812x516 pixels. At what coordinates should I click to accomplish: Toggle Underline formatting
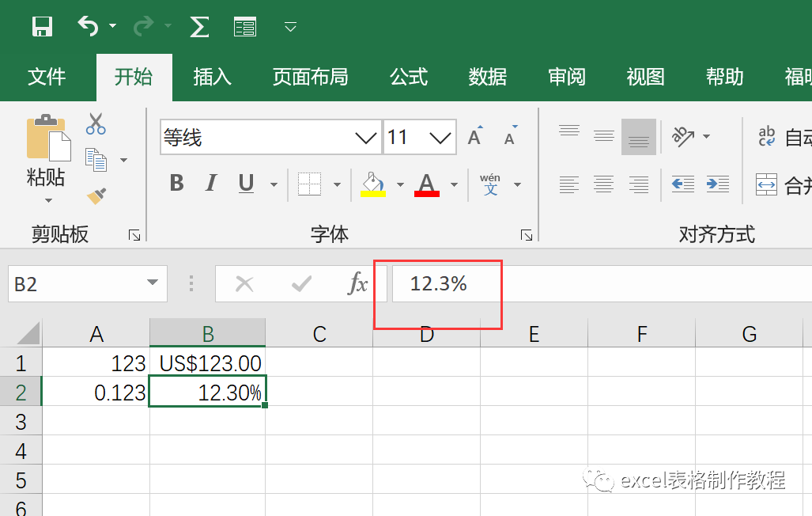[x=246, y=184]
